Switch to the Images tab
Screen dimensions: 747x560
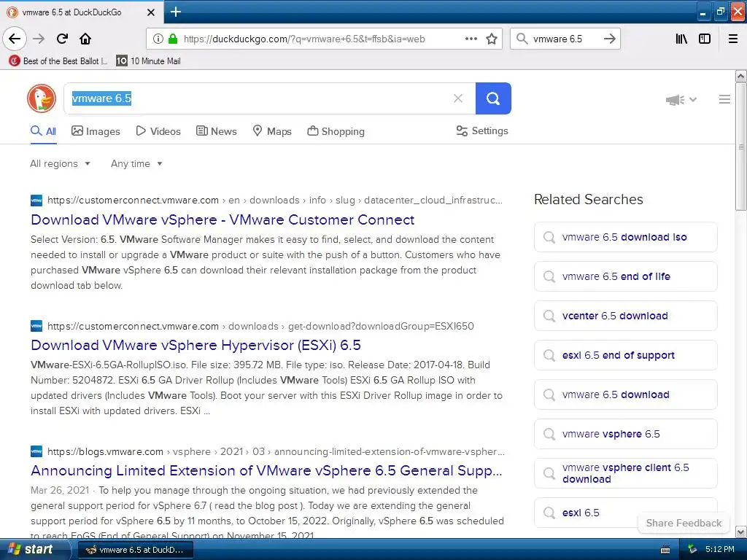point(96,131)
